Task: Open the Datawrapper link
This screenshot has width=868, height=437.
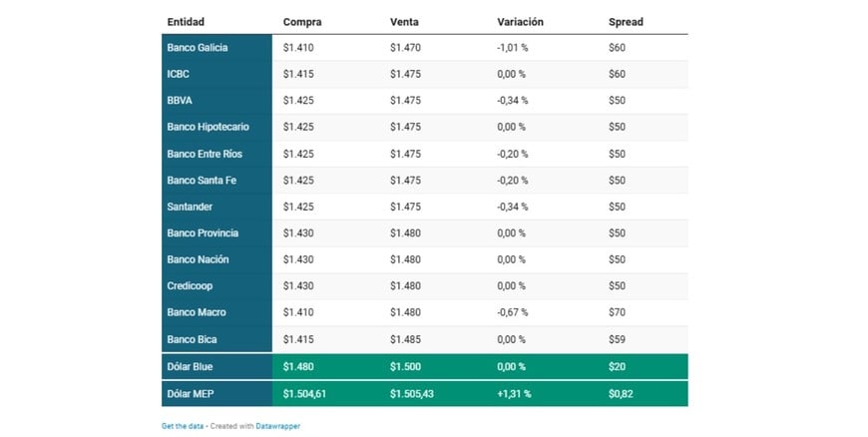Action: coord(276,426)
